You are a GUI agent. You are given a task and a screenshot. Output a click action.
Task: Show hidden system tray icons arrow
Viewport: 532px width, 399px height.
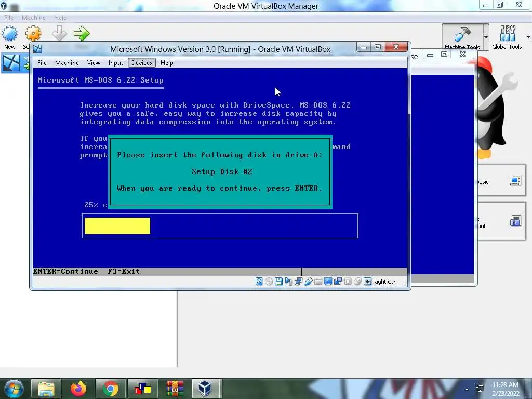click(467, 389)
